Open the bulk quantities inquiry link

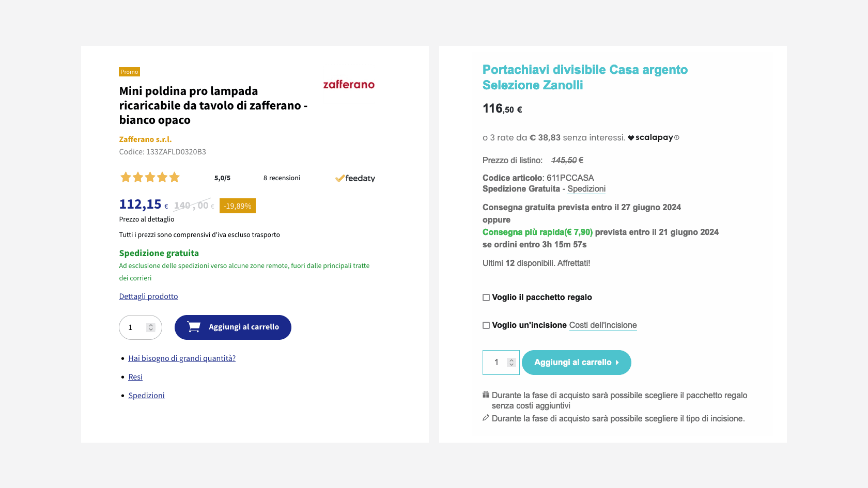coord(182,358)
